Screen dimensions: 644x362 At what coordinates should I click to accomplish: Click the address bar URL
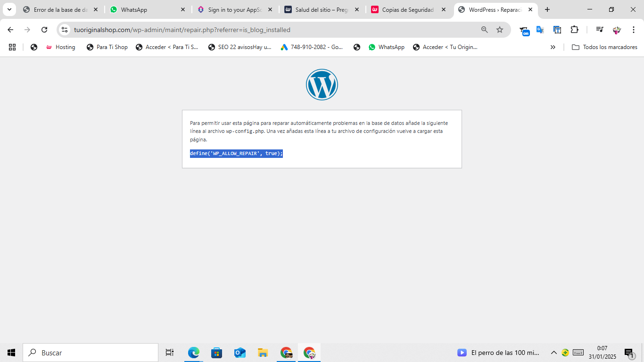coord(182,30)
